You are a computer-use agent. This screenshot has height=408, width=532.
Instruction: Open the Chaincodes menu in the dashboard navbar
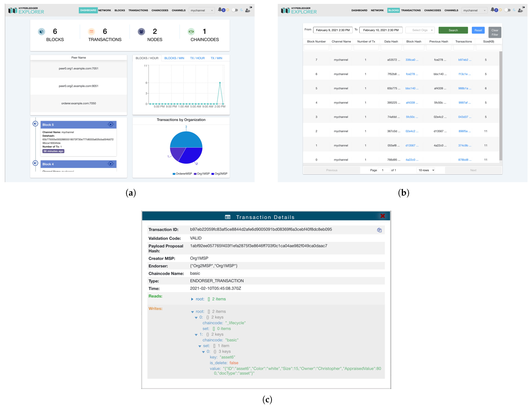click(160, 10)
